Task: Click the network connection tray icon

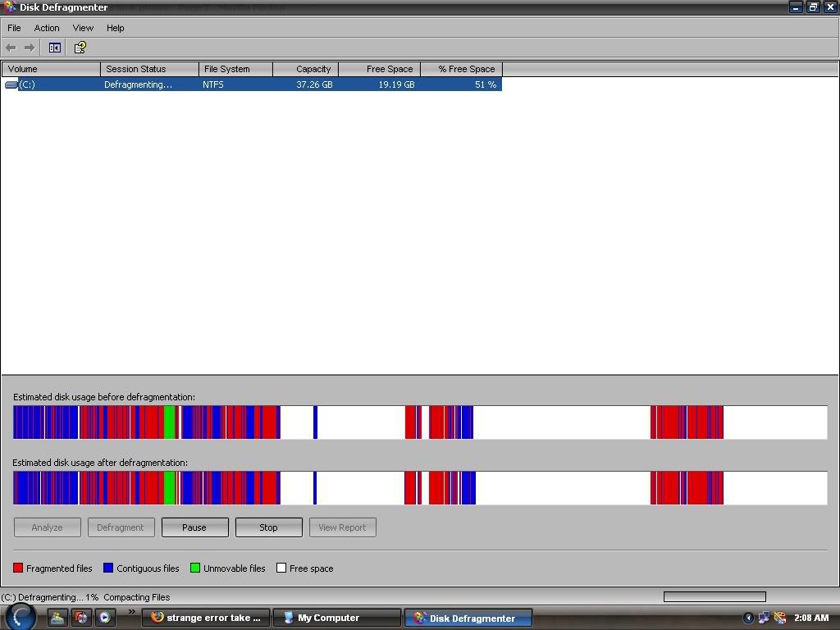Action: coord(764,618)
